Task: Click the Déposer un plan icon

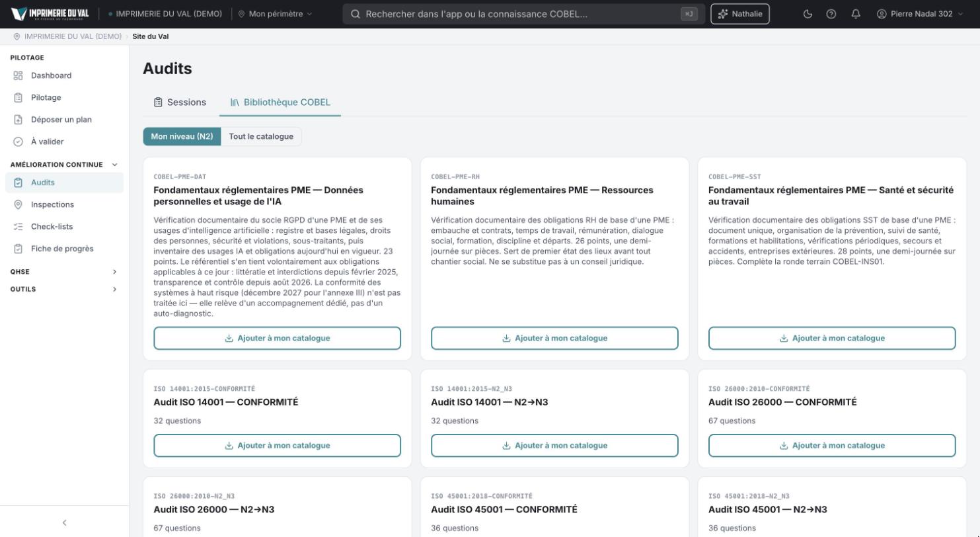Action: coord(19,120)
